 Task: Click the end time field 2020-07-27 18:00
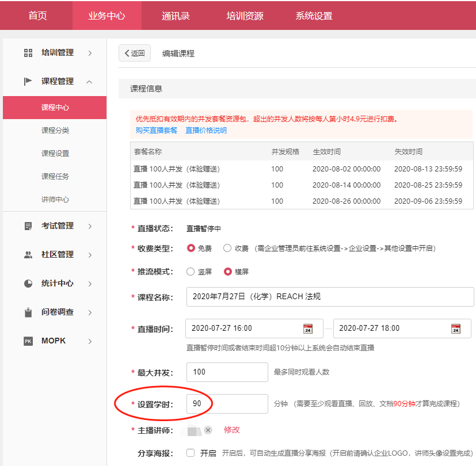click(402, 329)
